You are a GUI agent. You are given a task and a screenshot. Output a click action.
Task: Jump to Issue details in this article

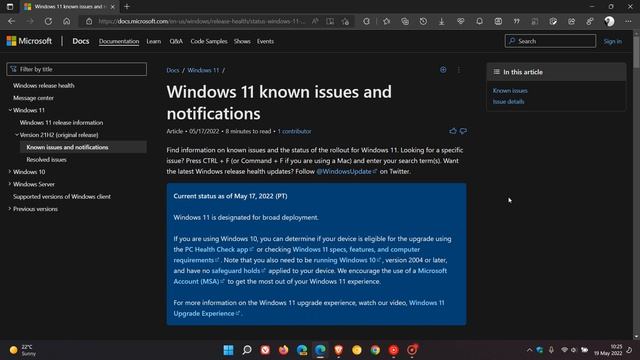508,102
